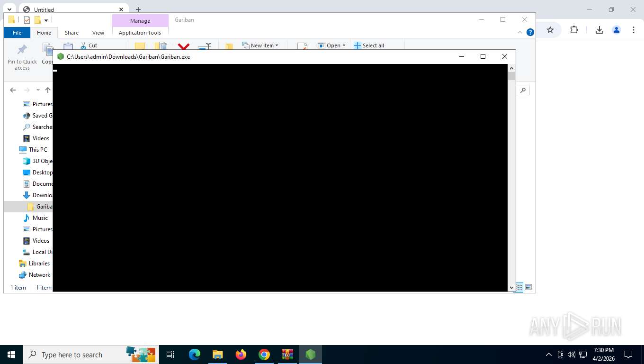
Task: Open the Open dropdown in ribbon
Action: coord(331,45)
